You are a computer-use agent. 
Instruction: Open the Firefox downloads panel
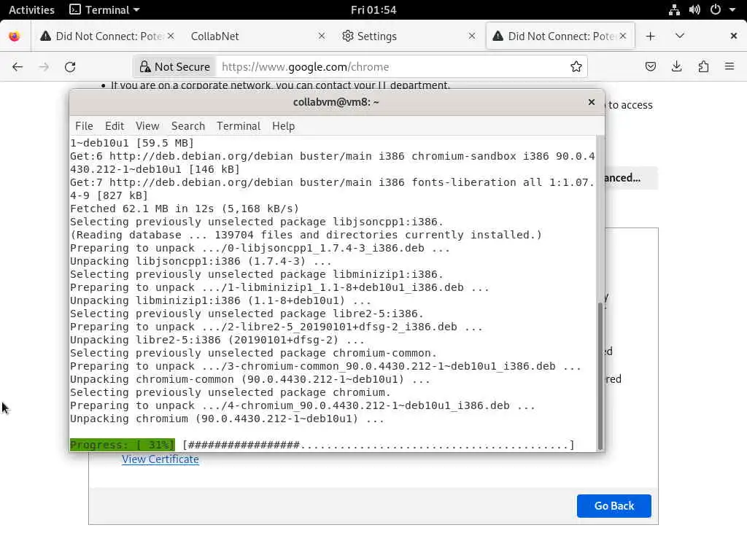(x=676, y=66)
